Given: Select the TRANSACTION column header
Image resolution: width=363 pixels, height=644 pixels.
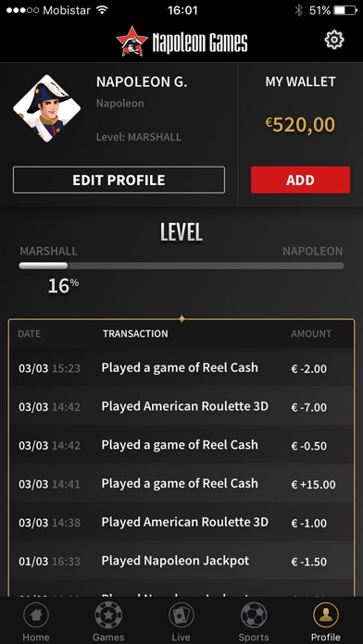Looking at the screenshot, I should point(135,333).
